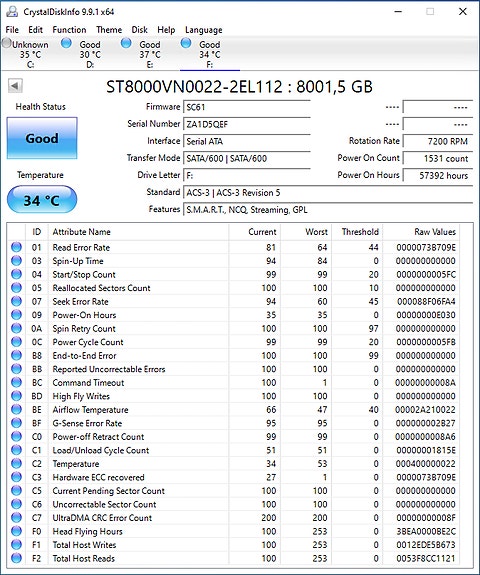
Task: Click the Power On Hours value box
Action: 438,175
